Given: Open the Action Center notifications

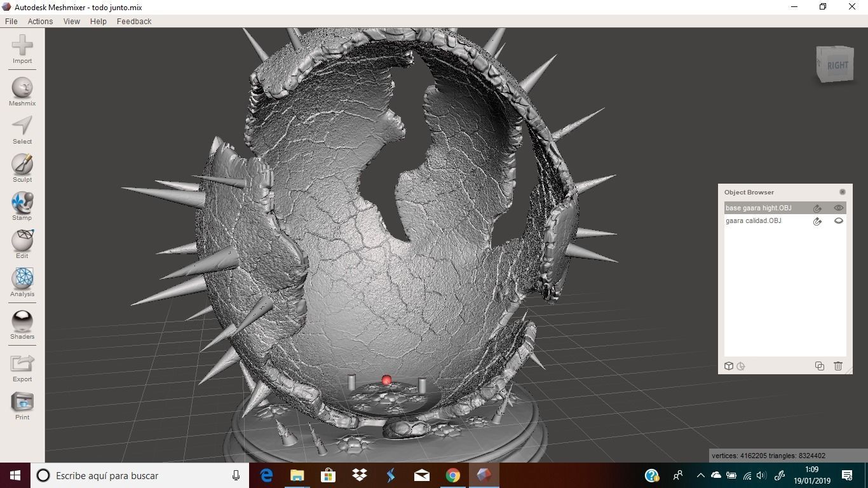Looking at the screenshot, I should [x=847, y=475].
